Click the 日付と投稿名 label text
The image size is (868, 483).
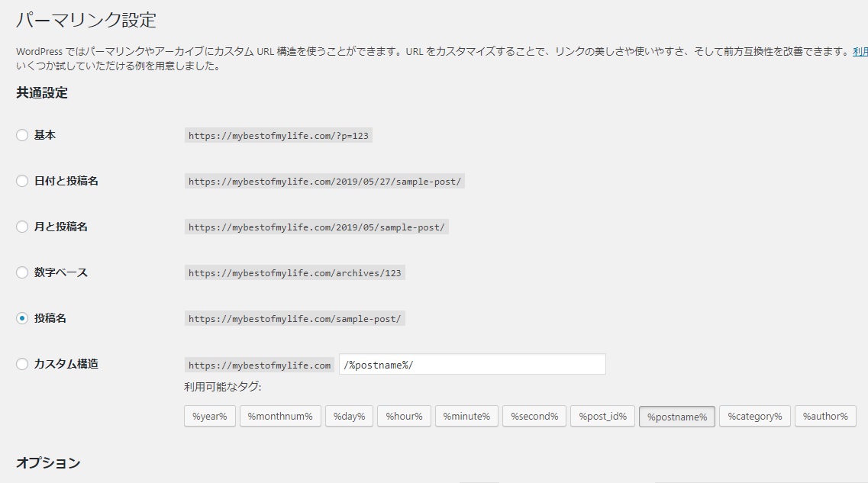(x=66, y=181)
